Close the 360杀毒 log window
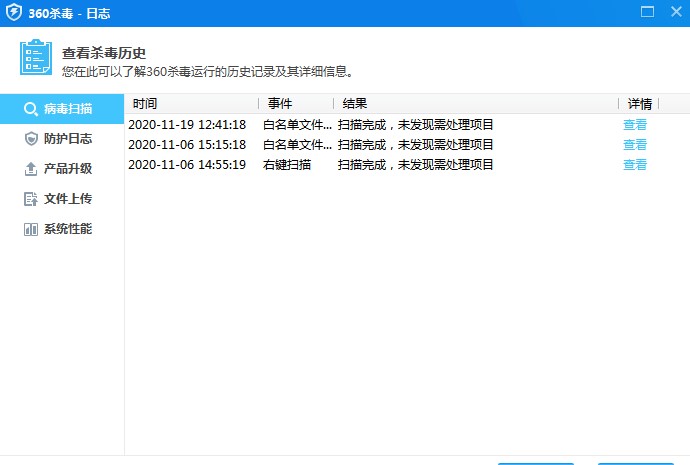Image resolution: width=690 pixels, height=465 pixels. 676,12
